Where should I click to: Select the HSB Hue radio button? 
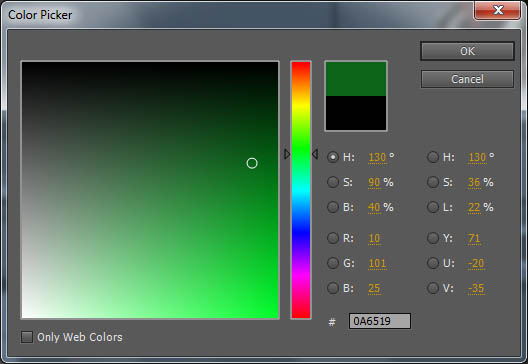click(333, 157)
